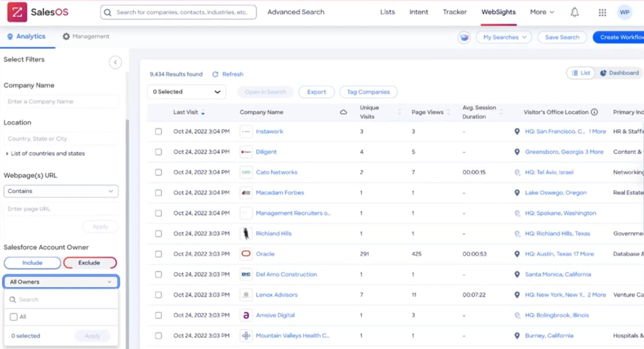Image resolution: width=644 pixels, height=349 pixels.
Task: Open the notifications bell
Action: tap(575, 12)
